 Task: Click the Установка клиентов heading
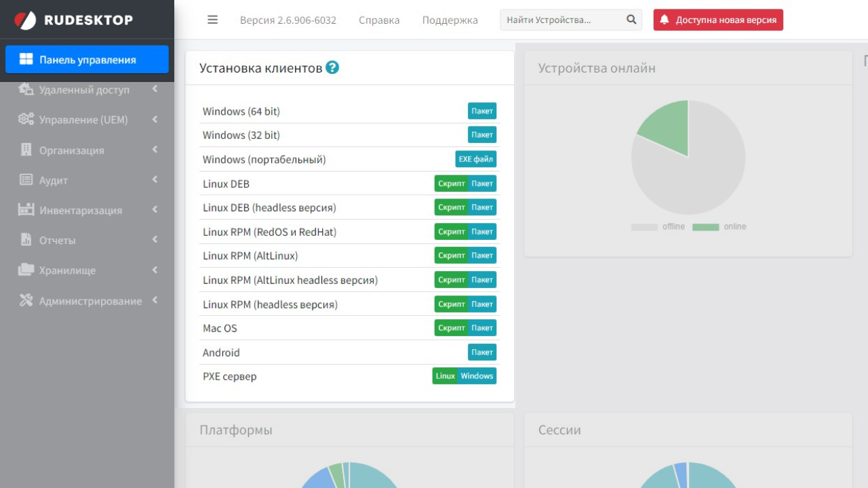261,68
